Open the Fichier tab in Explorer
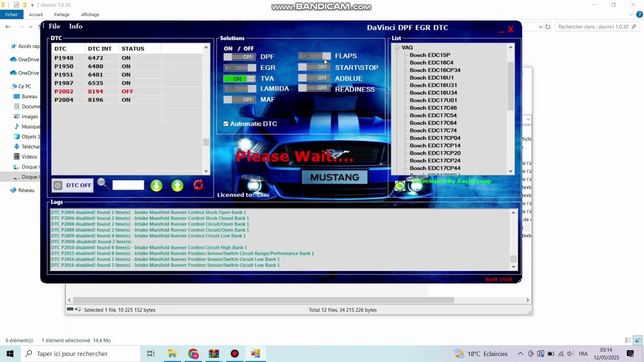Viewport: 644px width, 362px height. [12, 15]
